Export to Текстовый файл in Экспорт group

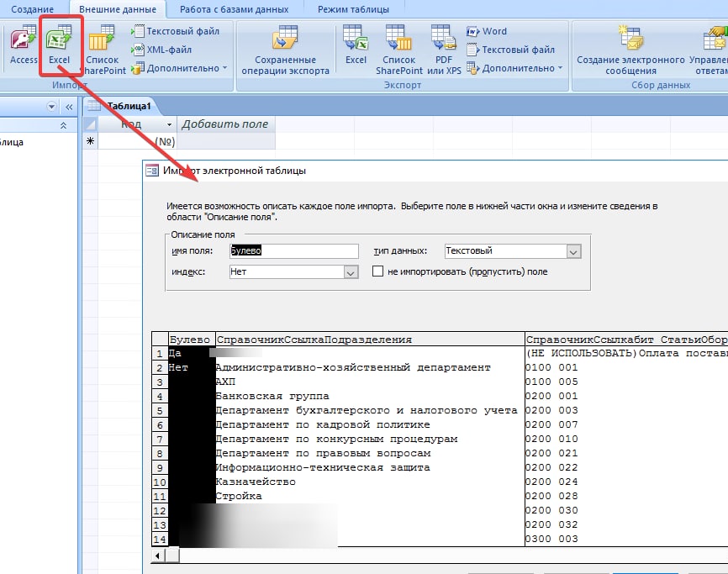pyautogui.click(x=511, y=50)
